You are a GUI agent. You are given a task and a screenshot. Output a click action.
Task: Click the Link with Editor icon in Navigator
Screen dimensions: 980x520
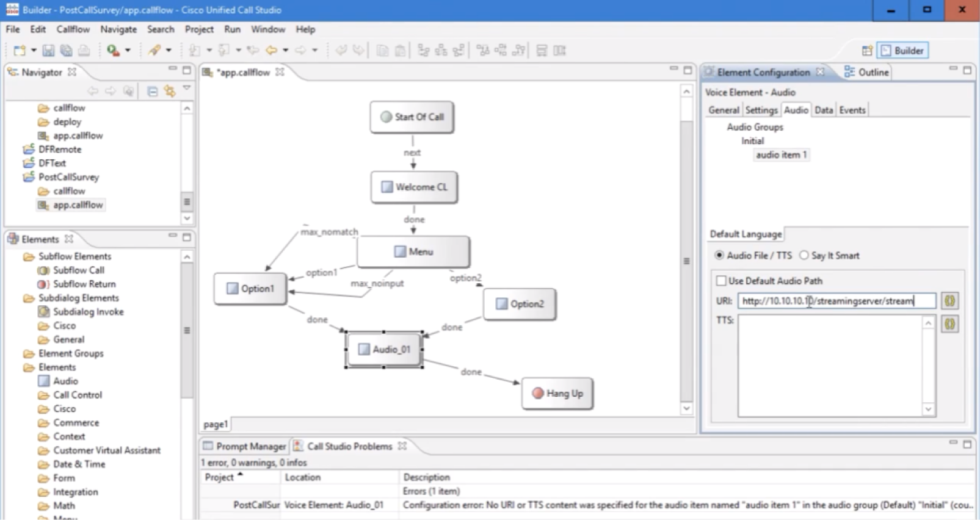tap(170, 92)
